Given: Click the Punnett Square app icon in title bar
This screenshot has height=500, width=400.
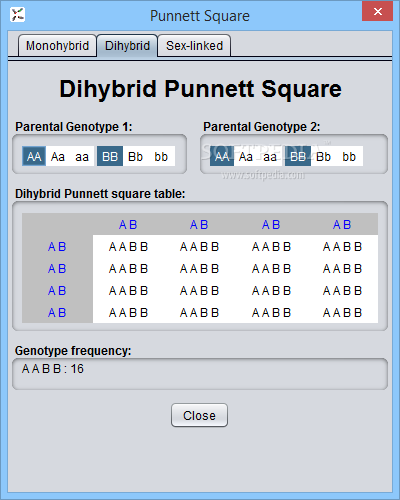Looking at the screenshot, I should [x=17, y=15].
